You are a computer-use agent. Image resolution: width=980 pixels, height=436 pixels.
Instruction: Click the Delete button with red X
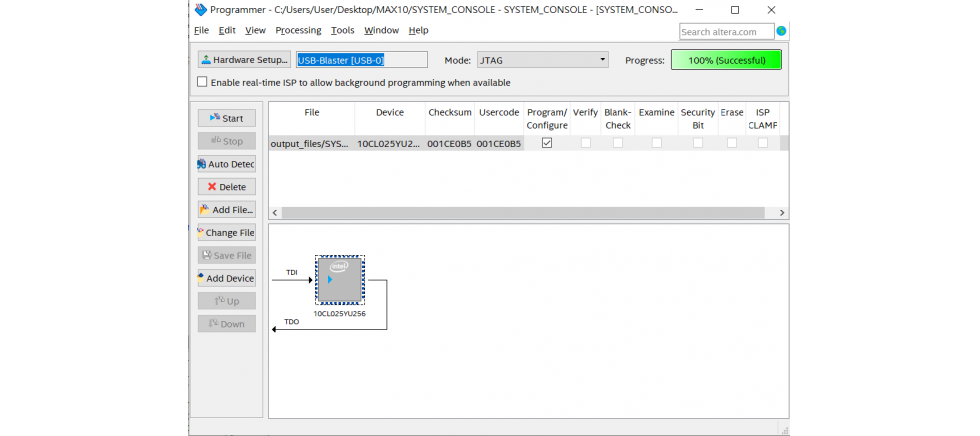click(226, 187)
